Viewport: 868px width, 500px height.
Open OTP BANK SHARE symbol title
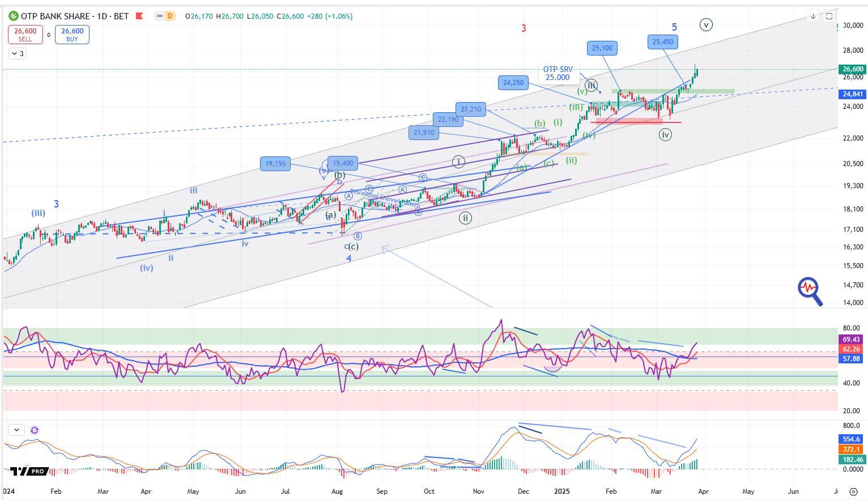(x=75, y=16)
